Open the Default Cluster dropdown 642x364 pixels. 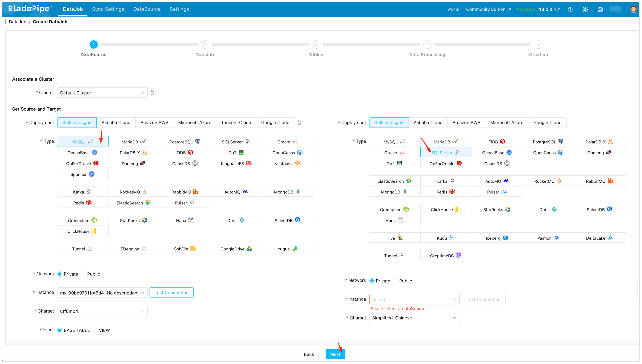(102, 93)
